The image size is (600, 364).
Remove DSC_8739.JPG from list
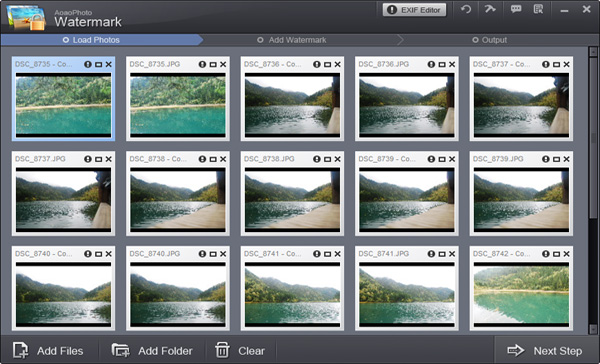point(566,159)
